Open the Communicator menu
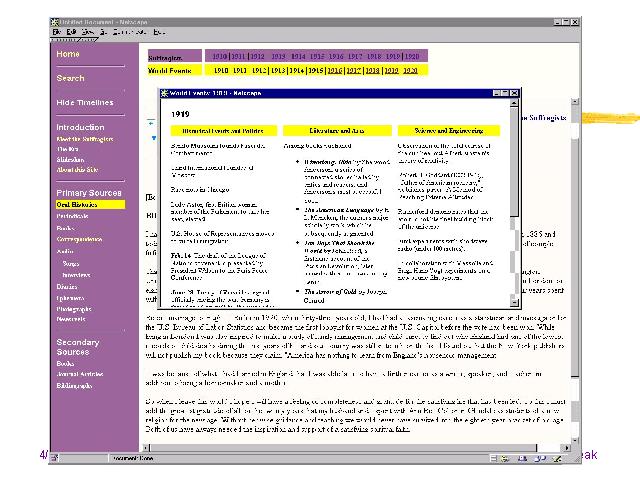640x480 pixels. (130, 32)
